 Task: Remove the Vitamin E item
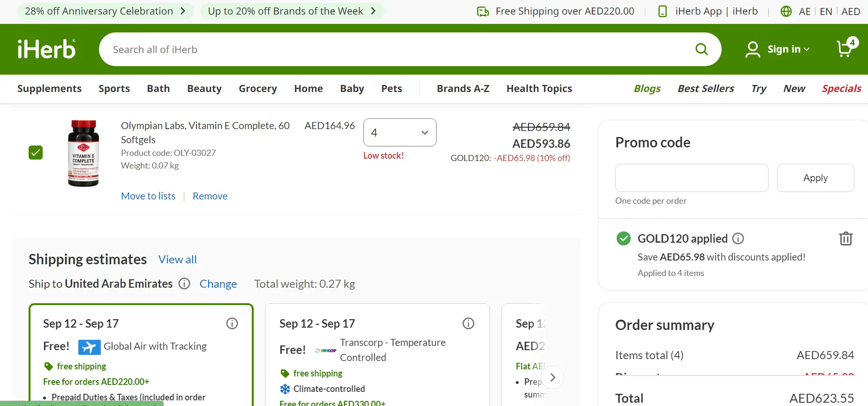(x=210, y=196)
